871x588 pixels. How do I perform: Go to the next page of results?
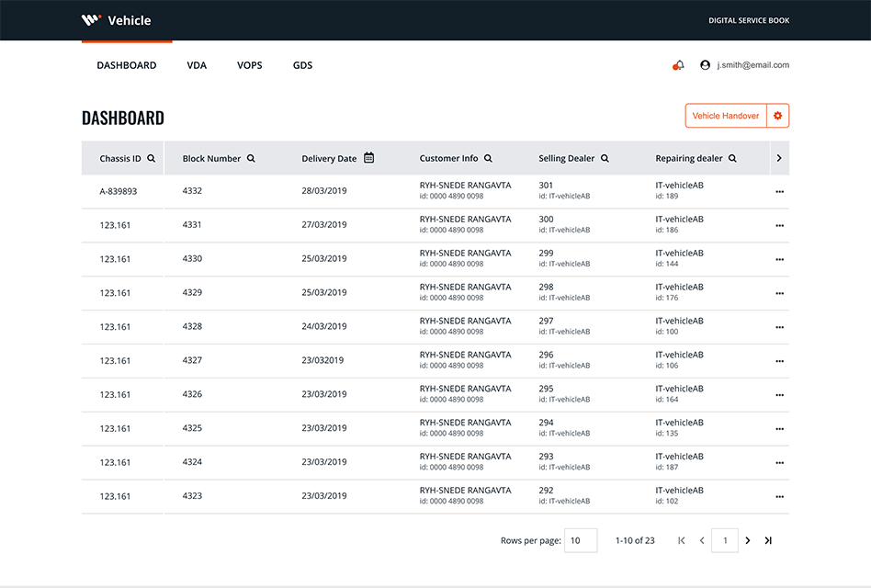[x=747, y=540]
